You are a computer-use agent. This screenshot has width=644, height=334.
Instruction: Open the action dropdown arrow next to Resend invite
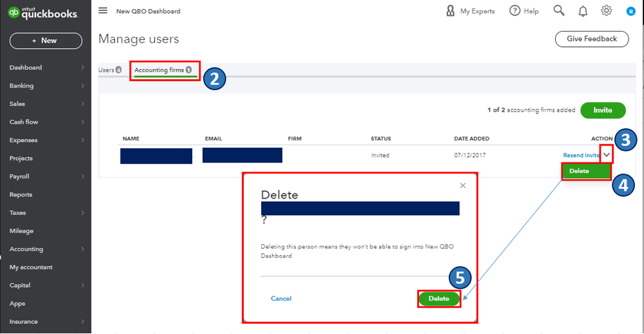click(x=607, y=155)
